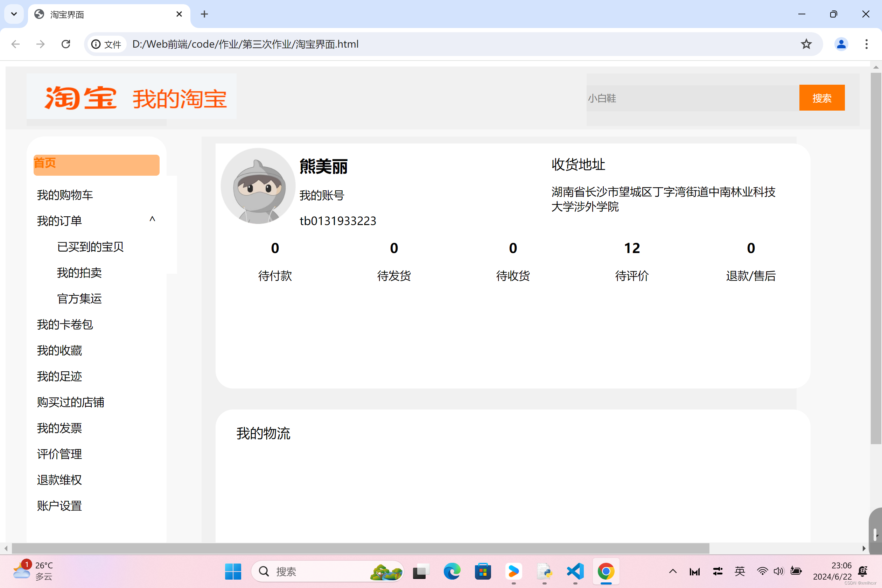Screen dimensions: 882x588
Task: Show hidden system tray icons
Action: (x=673, y=571)
